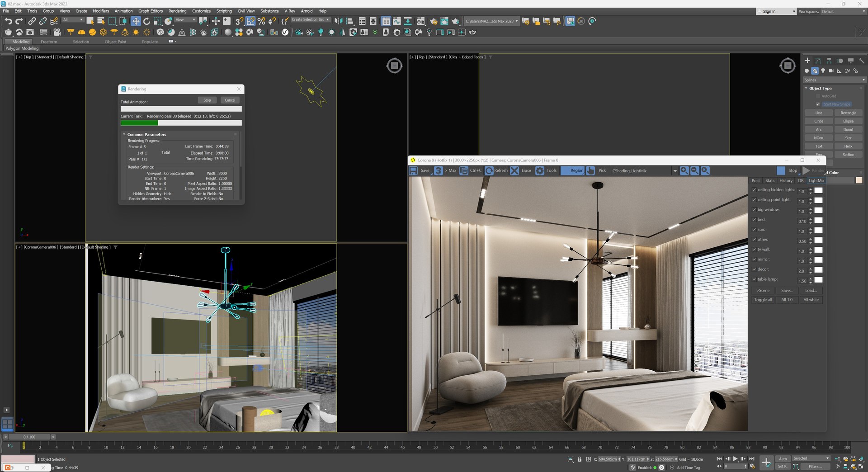Toggle the table lamp checkbox
The width and height of the screenshot is (868, 472).
pos(754,279)
